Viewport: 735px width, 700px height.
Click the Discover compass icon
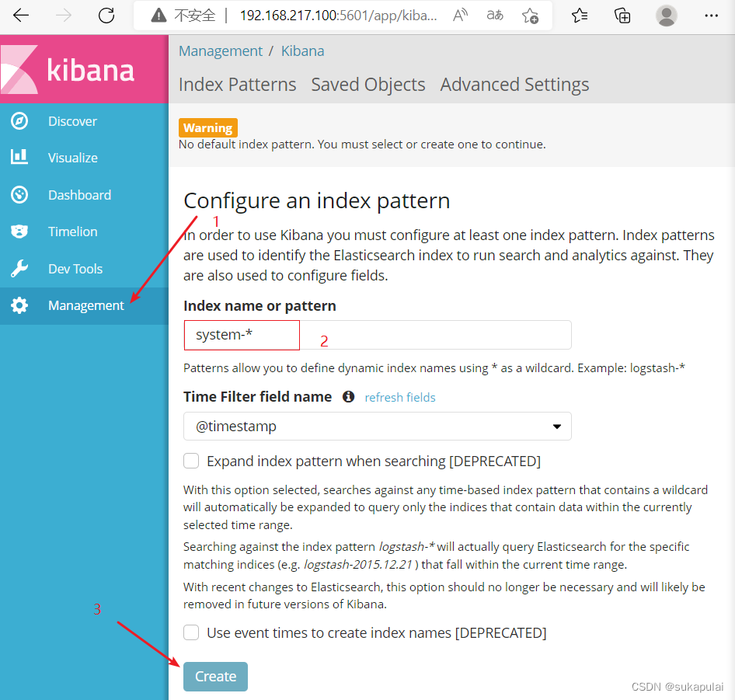pos(19,121)
